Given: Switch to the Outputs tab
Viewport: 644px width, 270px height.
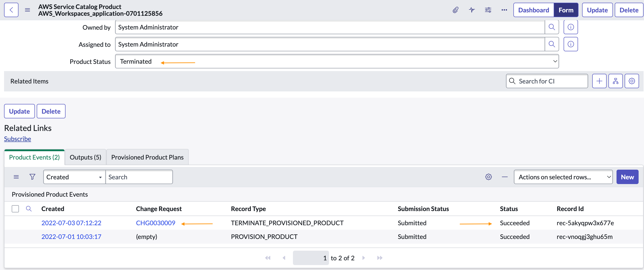Looking at the screenshot, I should (x=85, y=157).
